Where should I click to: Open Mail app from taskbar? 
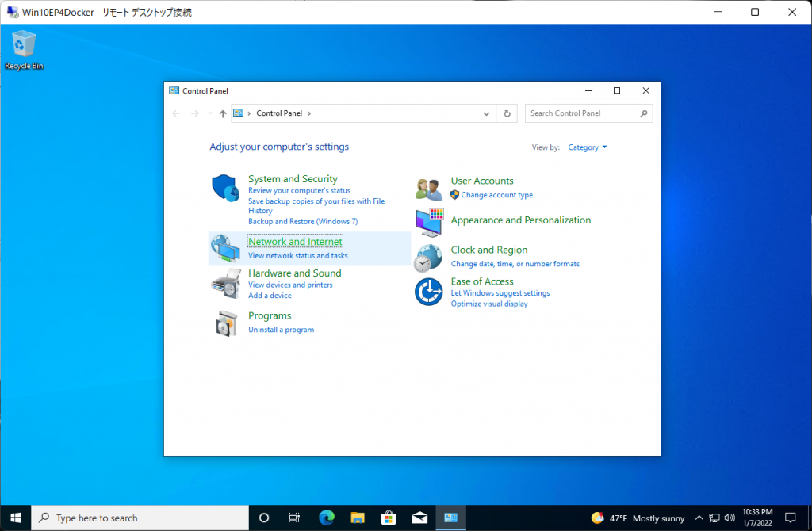click(419, 518)
